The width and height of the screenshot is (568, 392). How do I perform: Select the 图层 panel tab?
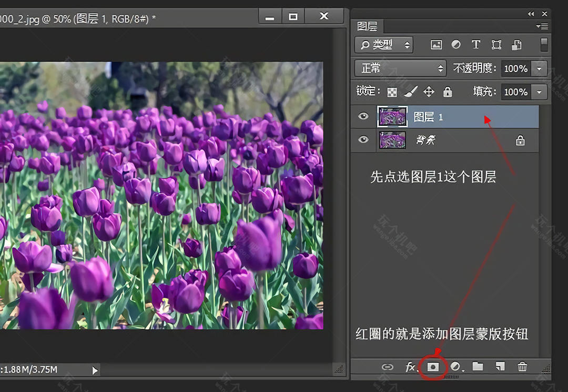tap(367, 26)
